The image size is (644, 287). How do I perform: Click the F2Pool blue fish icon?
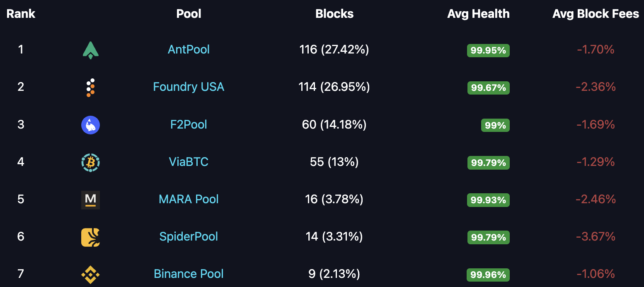[x=90, y=125]
